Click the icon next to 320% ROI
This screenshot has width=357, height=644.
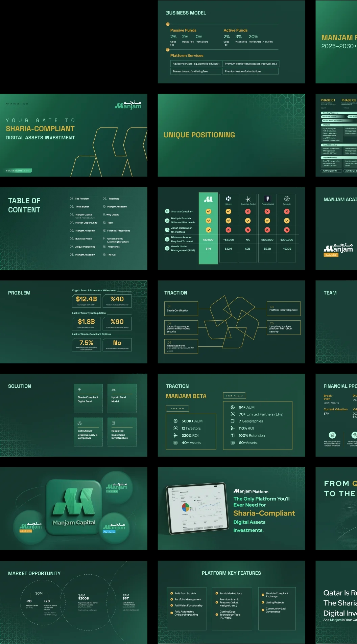point(175,435)
